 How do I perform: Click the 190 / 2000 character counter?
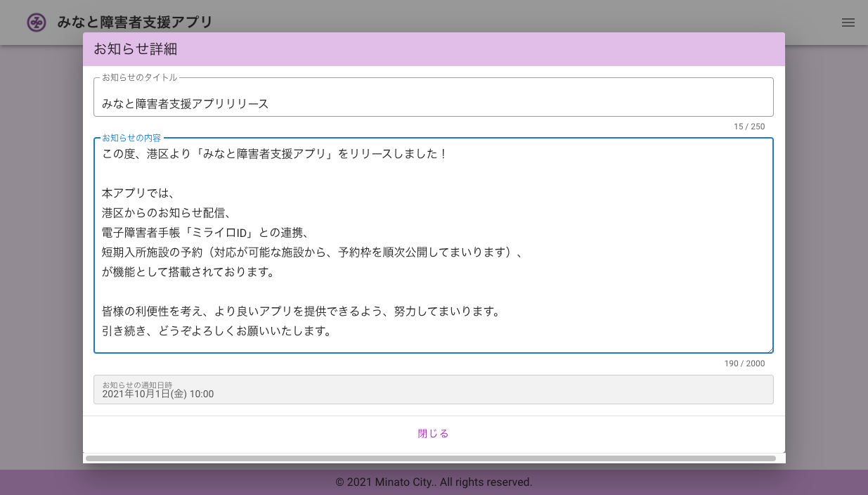[x=744, y=364]
